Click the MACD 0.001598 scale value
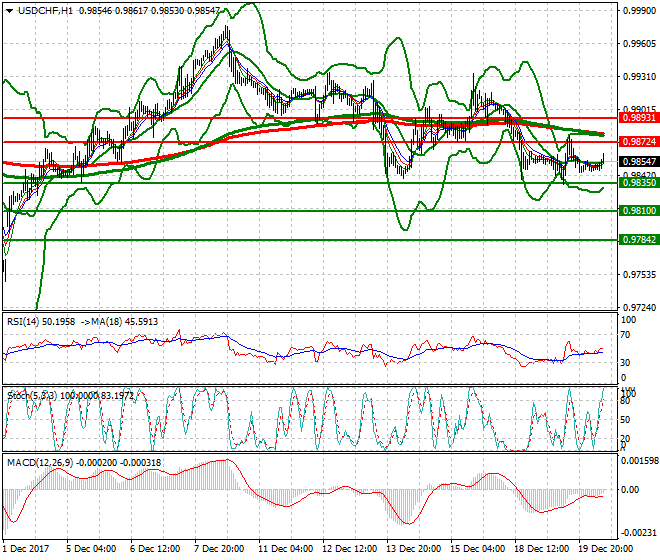The width and height of the screenshot is (660, 560). 638,461
